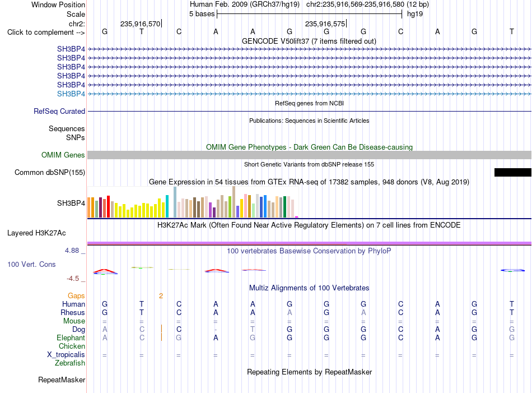Click the purple H3K27Ac signal bar
The image size is (532, 393).
pos(309,243)
